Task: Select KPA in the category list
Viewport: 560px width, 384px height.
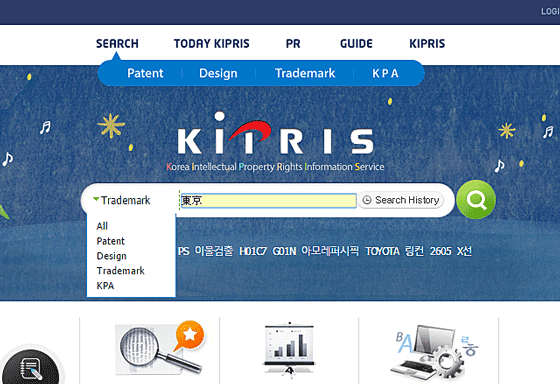Action: (105, 286)
